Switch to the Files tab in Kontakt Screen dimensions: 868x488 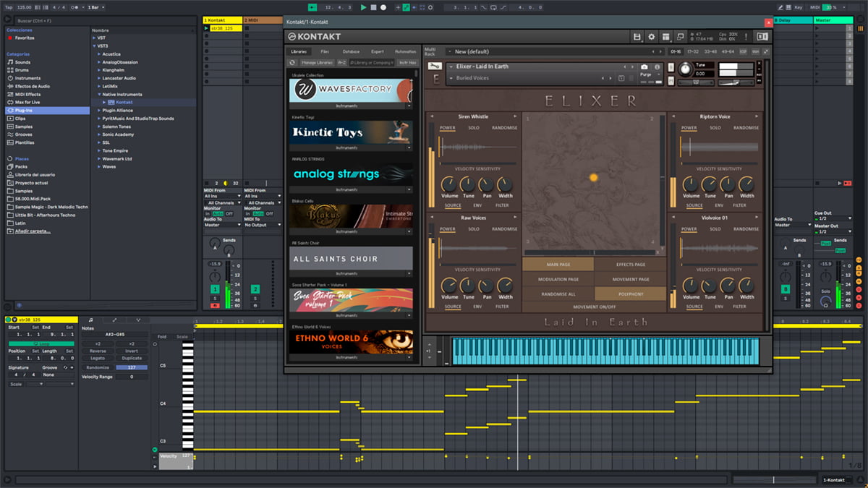tap(325, 51)
